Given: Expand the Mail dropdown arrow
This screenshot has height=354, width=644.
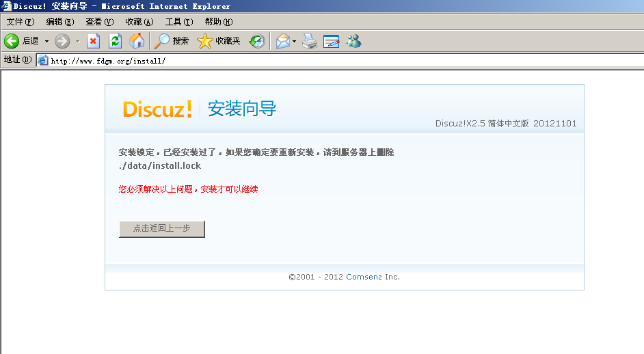Looking at the screenshot, I should tap(294, 41).
